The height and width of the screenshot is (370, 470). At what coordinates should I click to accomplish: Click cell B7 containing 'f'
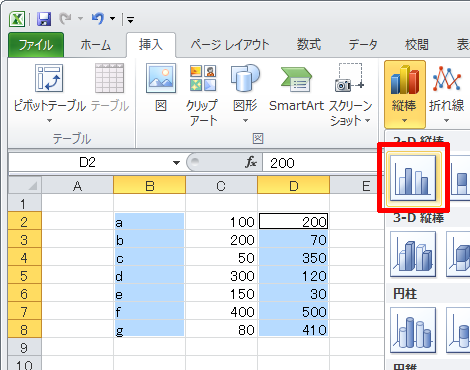click(149, 311)
